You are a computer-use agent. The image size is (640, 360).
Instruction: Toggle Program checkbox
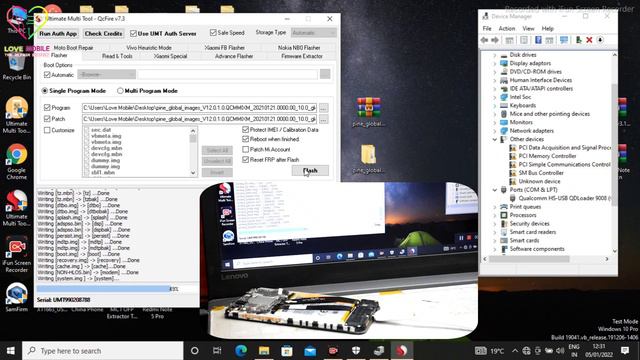pyautogui.click(x=47, y=108)
